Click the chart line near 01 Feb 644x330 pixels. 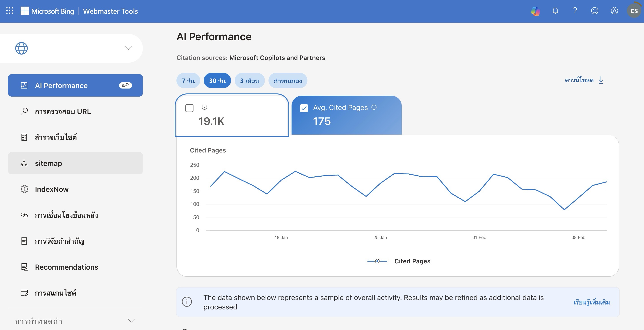pos(479,191)
